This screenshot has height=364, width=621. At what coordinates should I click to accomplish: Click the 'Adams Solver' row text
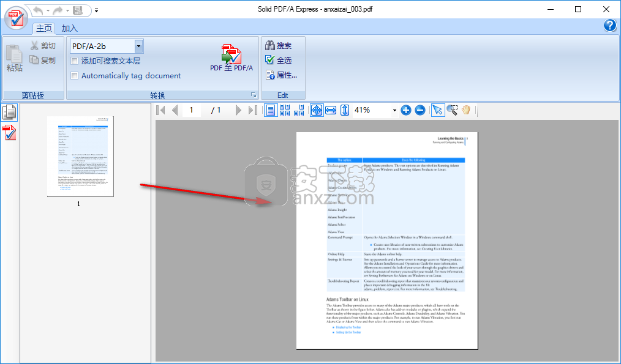337,225
